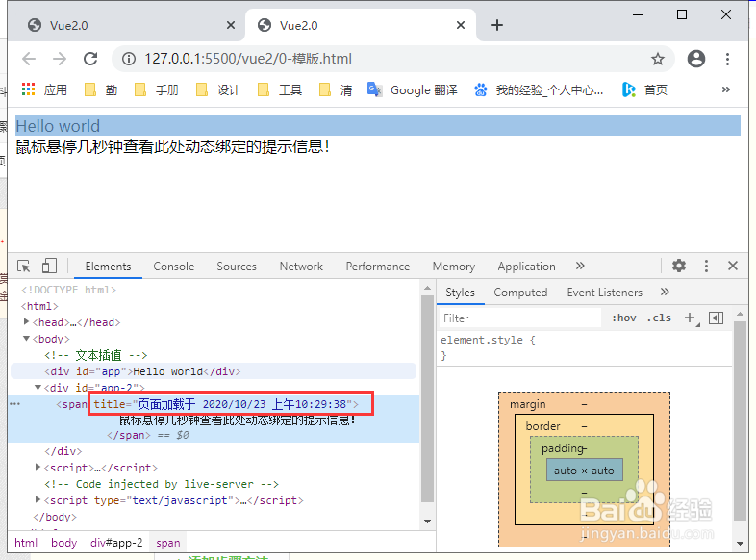Close the DevTools panel
This screenshot has width=756, height=560.
pos(733,266)
